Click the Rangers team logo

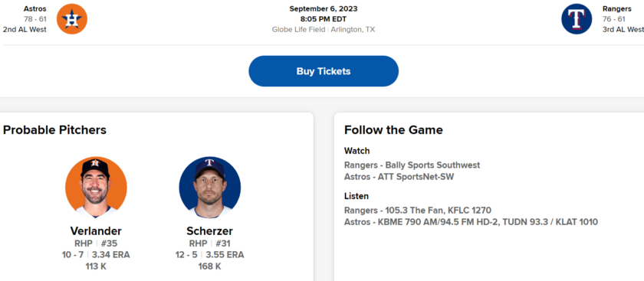click(x=577, y=19)
